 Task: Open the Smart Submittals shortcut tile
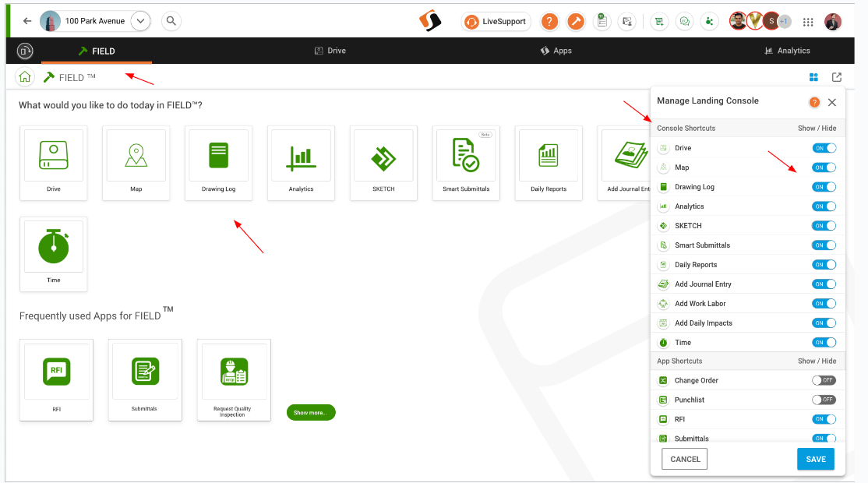click(x=466, y=163)
